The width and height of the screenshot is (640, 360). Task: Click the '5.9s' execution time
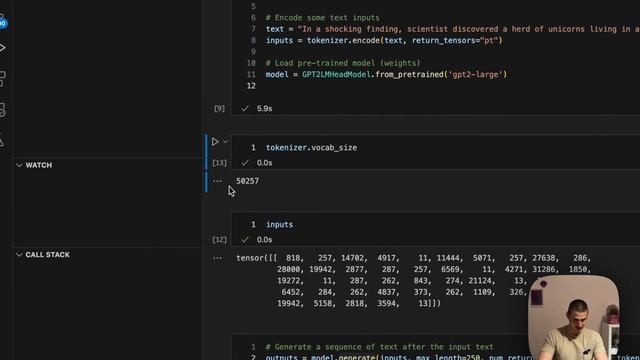pyautogui.click(x=264, y=109)
